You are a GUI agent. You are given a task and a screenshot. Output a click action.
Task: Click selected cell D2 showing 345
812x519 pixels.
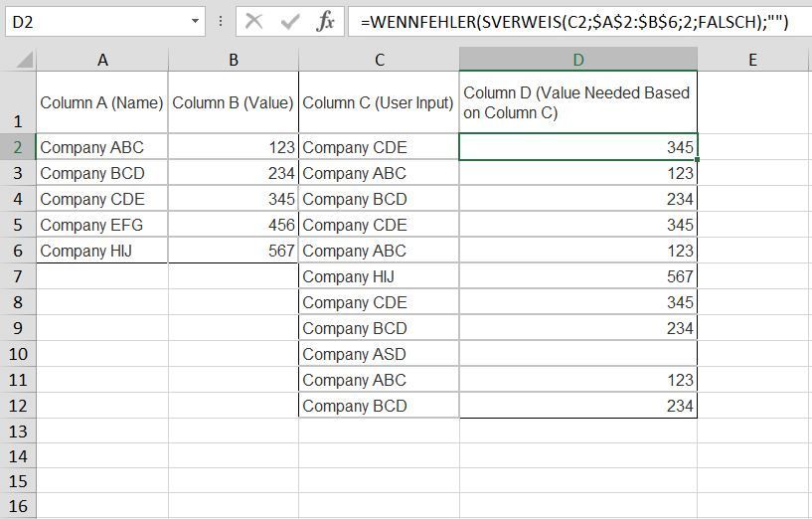coord(578,147)
